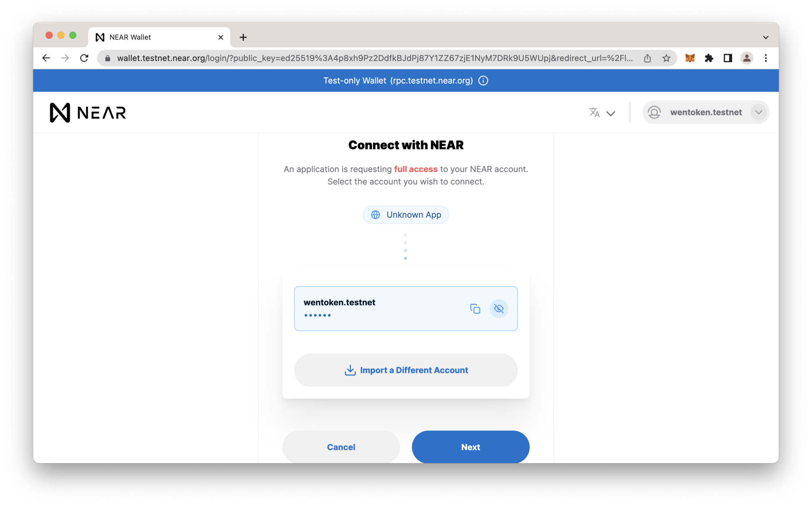Click the NEAR logo

[88, 113]
